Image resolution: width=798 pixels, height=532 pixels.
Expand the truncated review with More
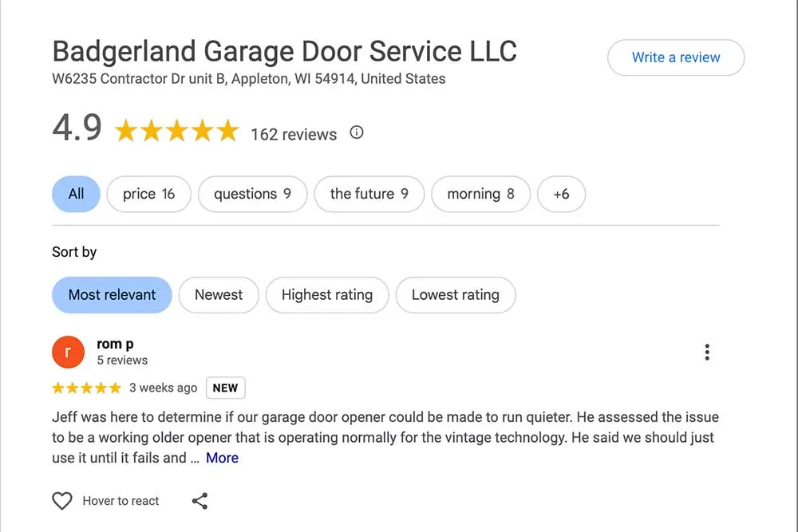tap(222, 457)
